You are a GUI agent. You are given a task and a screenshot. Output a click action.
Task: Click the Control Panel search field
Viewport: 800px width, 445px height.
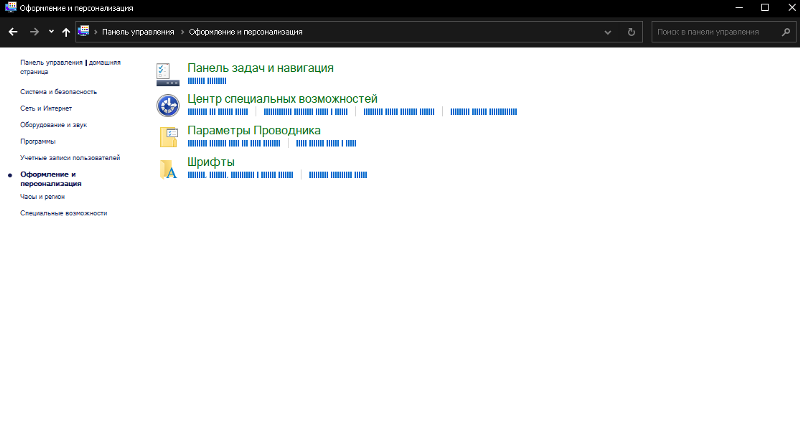[712, 32]
